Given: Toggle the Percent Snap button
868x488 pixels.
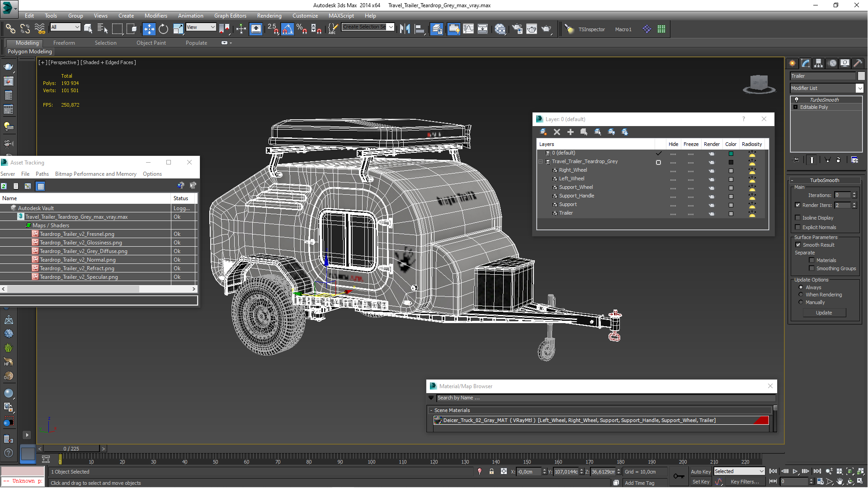Looking at the screenshot, I should pyautogui.click(x=302, y=29).
